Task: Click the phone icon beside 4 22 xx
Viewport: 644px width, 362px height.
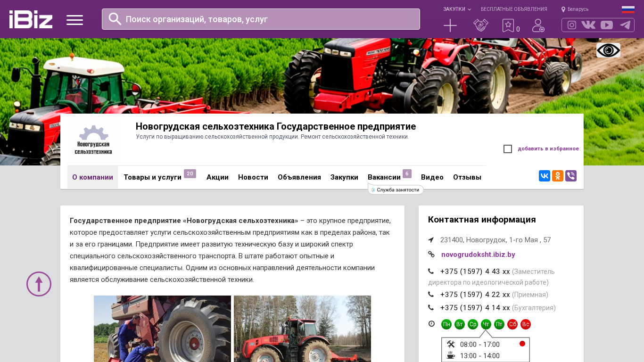Action: point(431,295)
